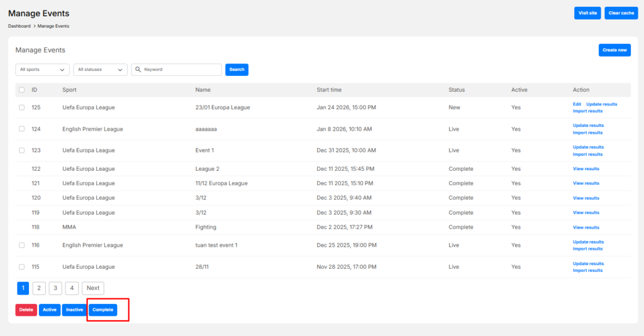The height and width of the screenshot is (336, 644).
Task: Select checkbox for event ID 123
Action: coord(21,151)
